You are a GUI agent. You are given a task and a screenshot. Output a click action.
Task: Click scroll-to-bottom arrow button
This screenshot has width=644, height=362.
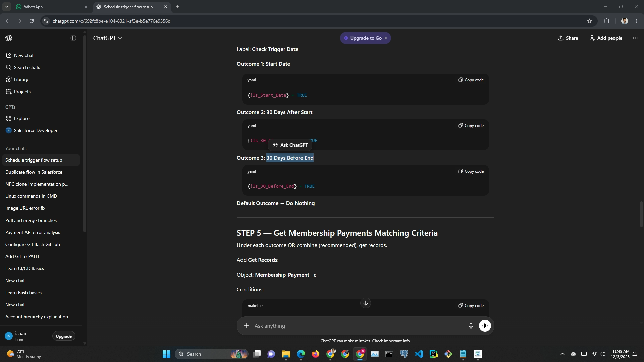pyautogui.click(x=365, y=303)
